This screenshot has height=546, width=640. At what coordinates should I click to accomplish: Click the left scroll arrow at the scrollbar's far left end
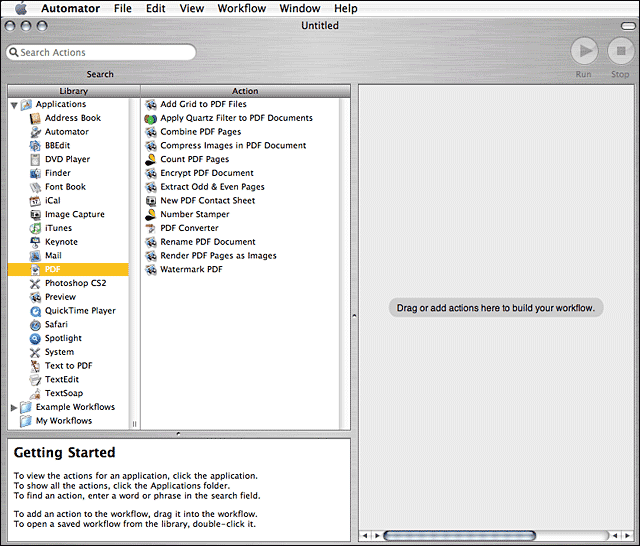click(365, 535)
